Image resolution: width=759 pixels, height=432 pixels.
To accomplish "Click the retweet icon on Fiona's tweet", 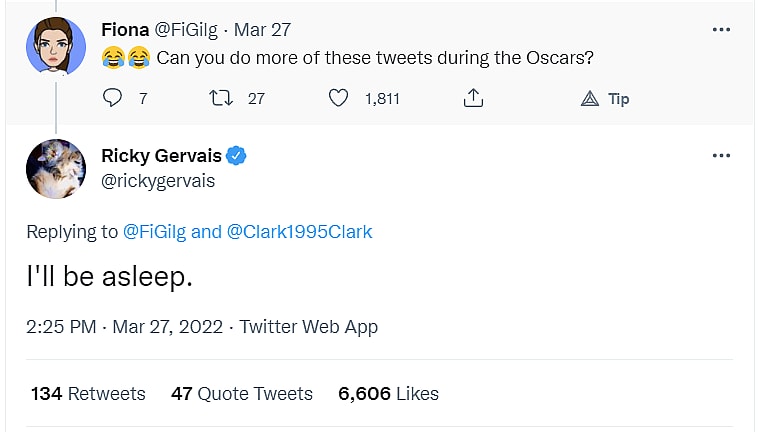I will [227, 98].
